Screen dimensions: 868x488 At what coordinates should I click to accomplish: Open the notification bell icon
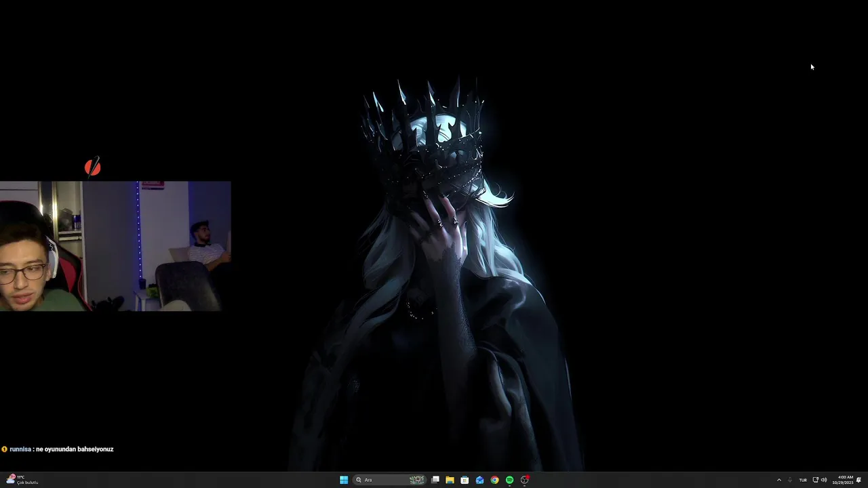point(859,480)
